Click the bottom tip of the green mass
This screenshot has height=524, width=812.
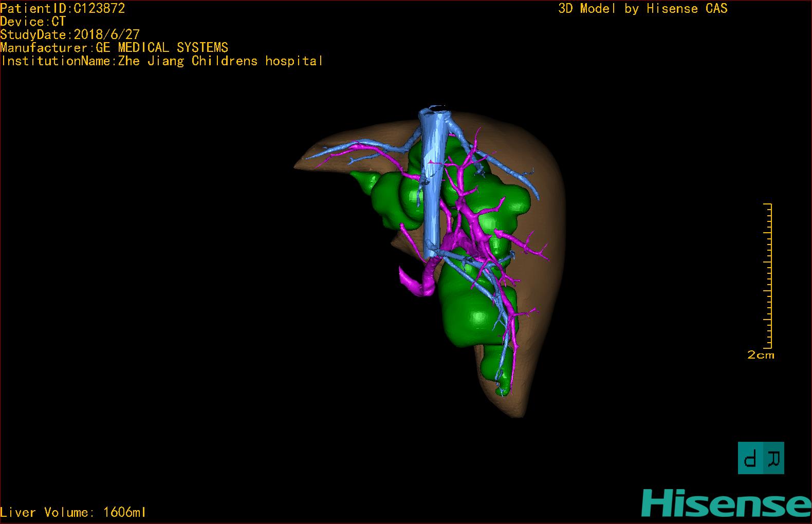click(x=506, y=390)
